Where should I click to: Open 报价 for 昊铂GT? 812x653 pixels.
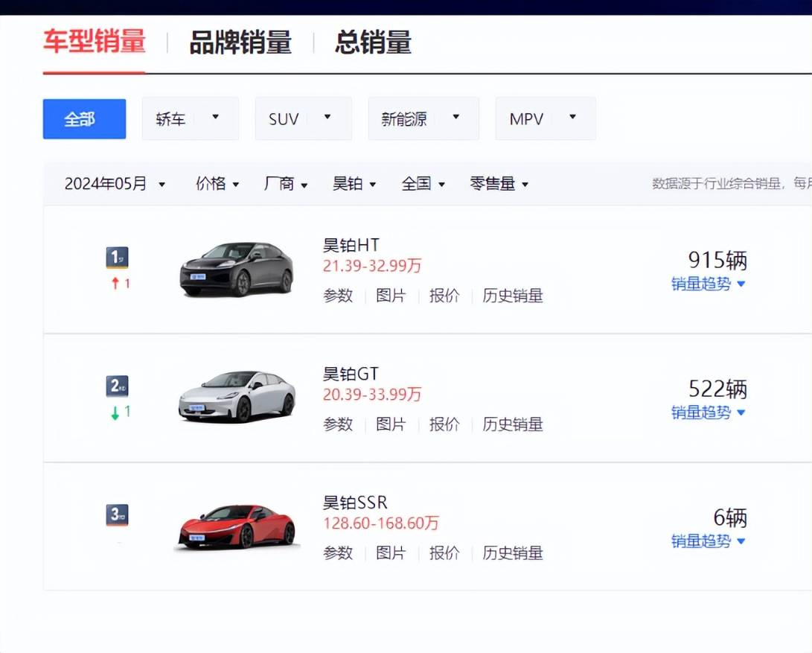click(444, 424)
